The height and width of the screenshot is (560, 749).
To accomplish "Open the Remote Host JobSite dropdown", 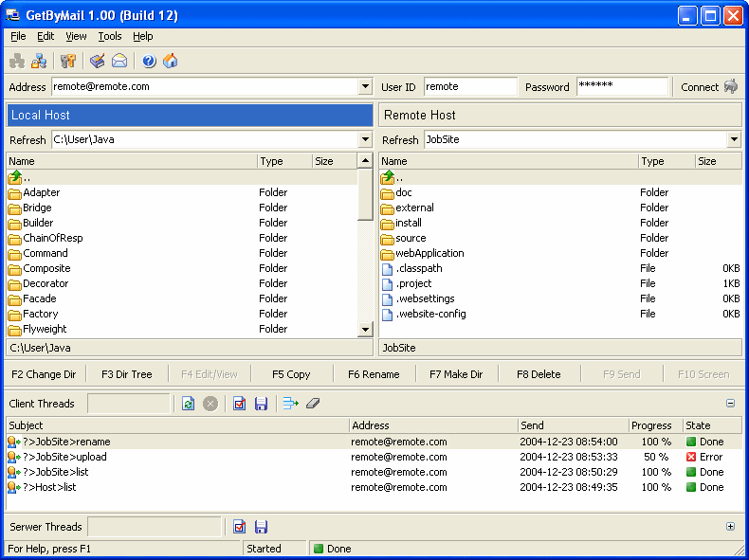I will coord(734,139).
